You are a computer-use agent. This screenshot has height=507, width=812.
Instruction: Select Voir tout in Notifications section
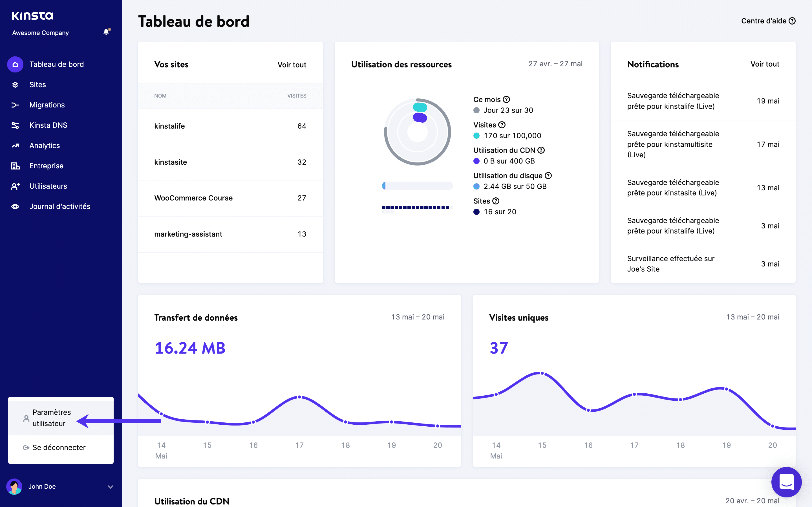(765, 64)
